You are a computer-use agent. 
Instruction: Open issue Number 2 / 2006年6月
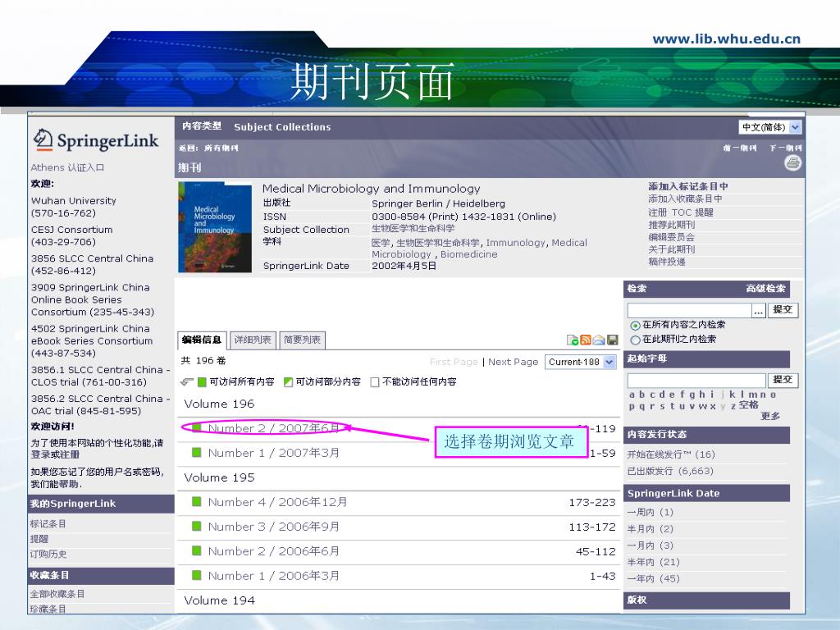tap(274, 551)
